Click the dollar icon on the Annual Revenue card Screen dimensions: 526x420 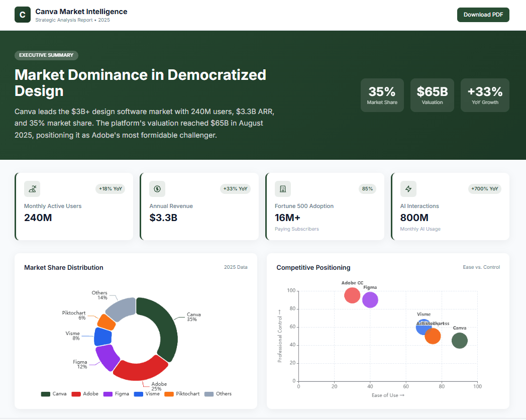coord(157,189)
